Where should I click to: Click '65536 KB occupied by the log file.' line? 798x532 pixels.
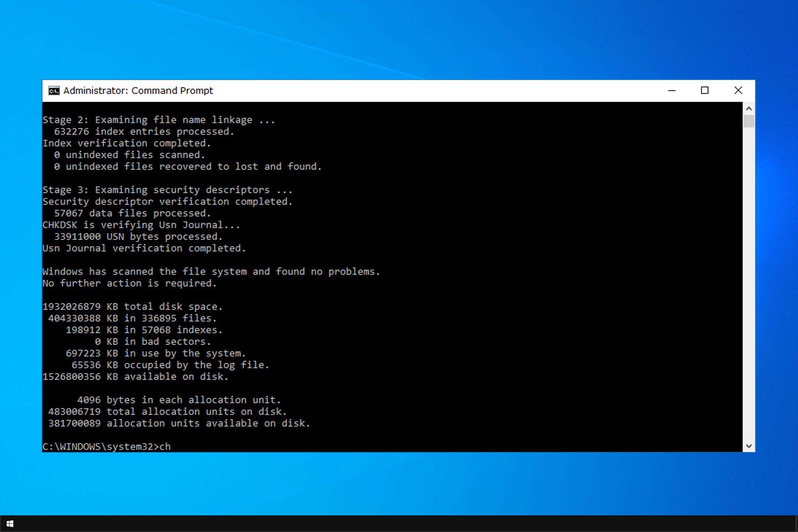170,365
